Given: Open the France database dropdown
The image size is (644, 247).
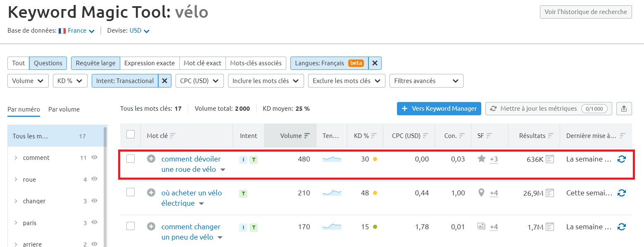Looking at the screenshot, I should click(x=76, y=30).
